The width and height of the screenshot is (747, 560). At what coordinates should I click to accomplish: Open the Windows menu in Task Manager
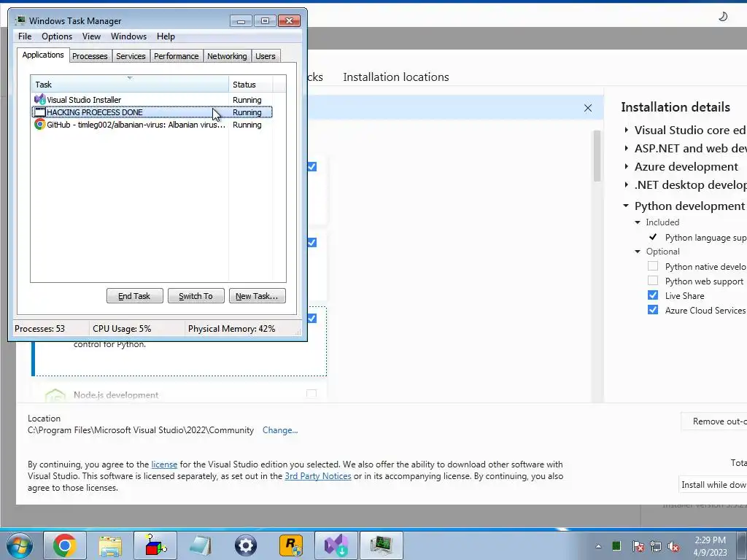tap(128, 36)
